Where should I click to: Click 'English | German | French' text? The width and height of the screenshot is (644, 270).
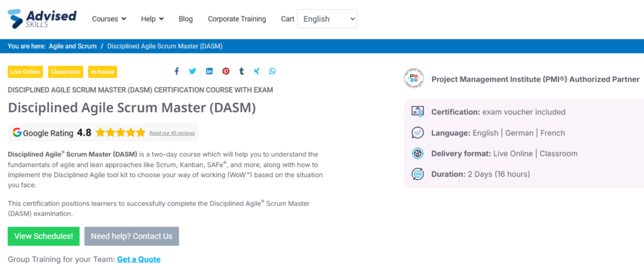(x=519, y=133)
